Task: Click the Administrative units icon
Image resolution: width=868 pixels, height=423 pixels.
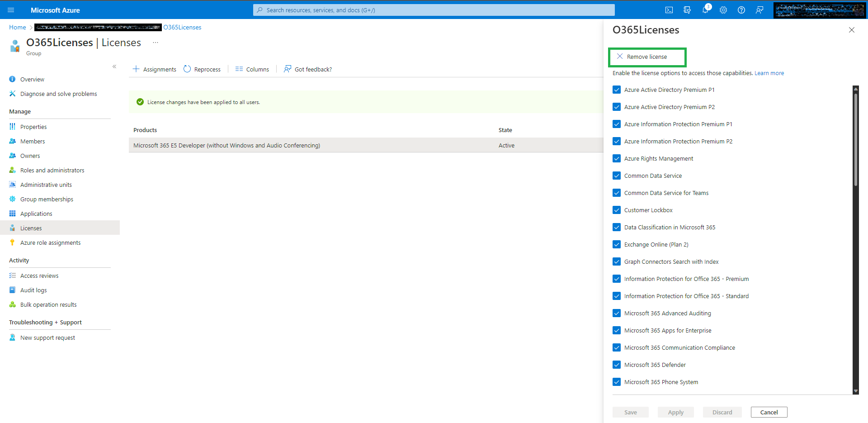Action: click(x=12, y=185)
